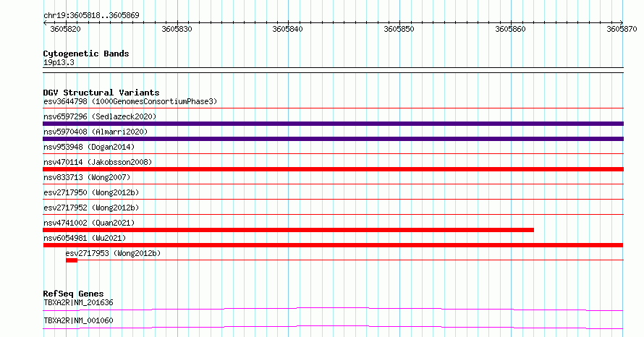Open variant esv2717950 (Wong2012b)
Image resolution: width=644 pixels, height=337 pixels.
91,192
